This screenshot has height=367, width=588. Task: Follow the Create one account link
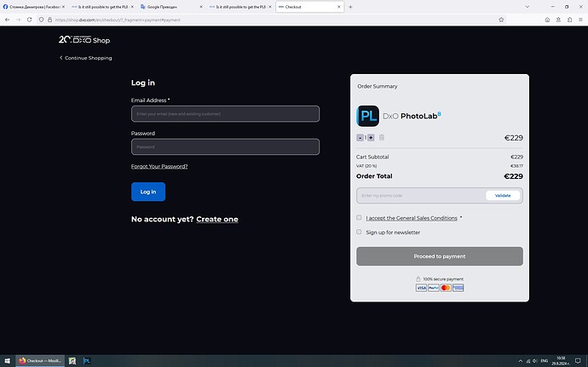tap(217, 219)
